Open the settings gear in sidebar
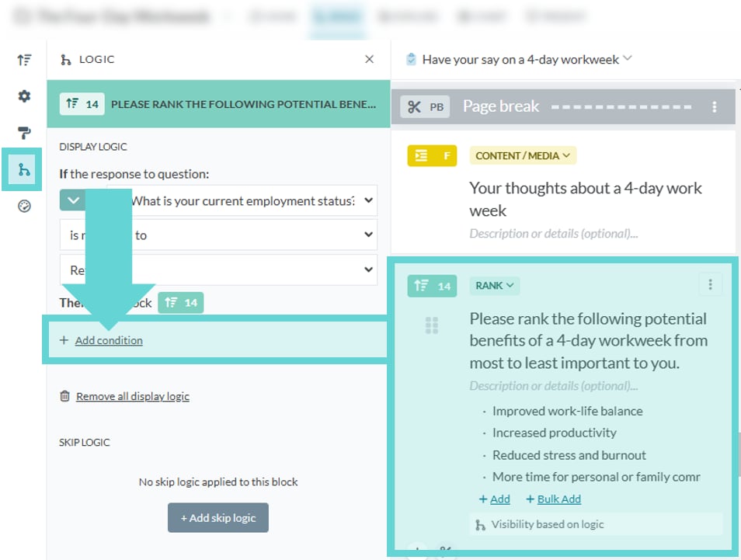This screenshot has height=560, width=741. tap(24, 96)
